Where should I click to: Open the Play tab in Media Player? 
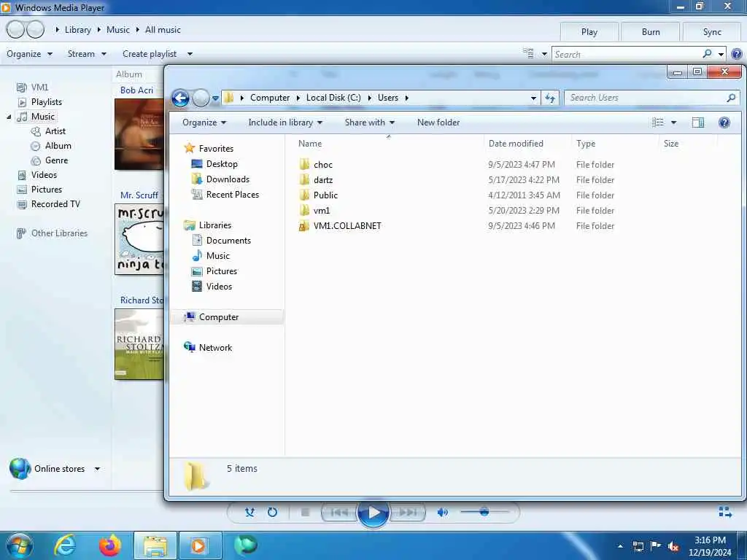pos(589,32)
